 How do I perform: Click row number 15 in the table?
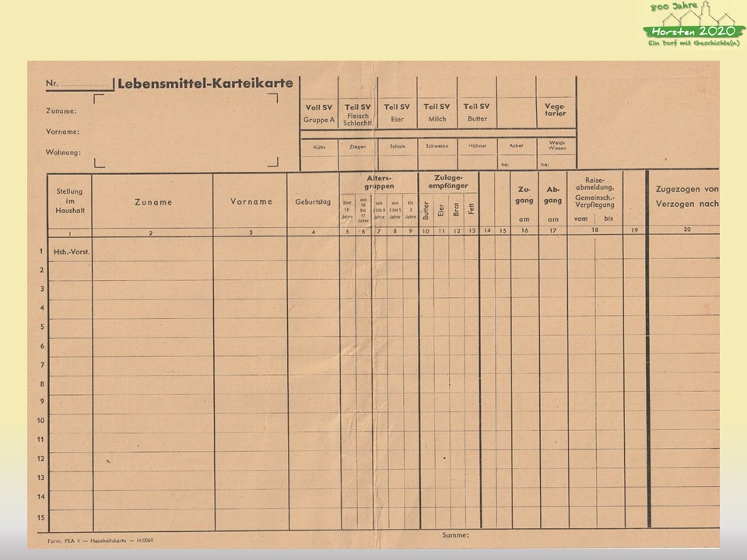pyautogui.click(x=40, y=516)
